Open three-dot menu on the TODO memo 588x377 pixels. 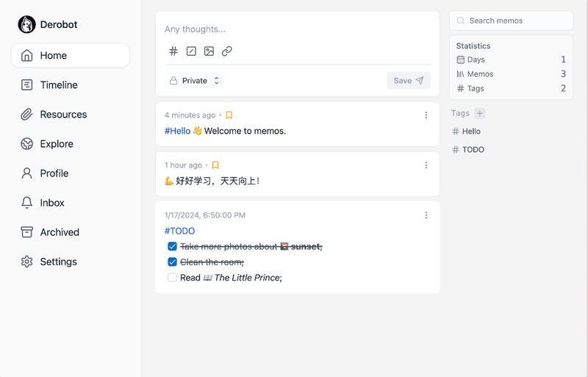tap(426, 215)
